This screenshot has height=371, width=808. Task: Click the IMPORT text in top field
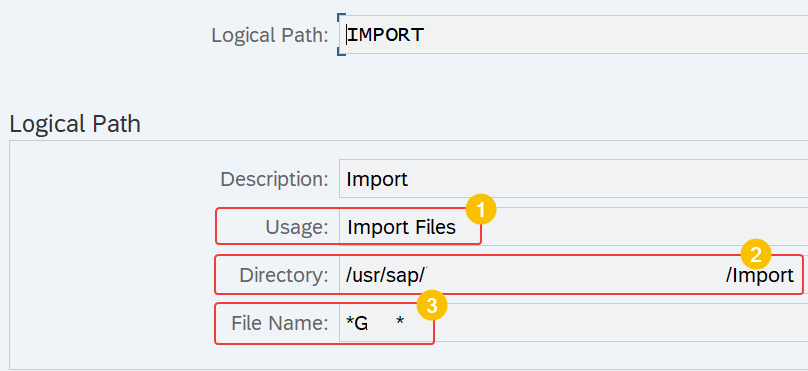pyautogui.click(x=385, y=35)
